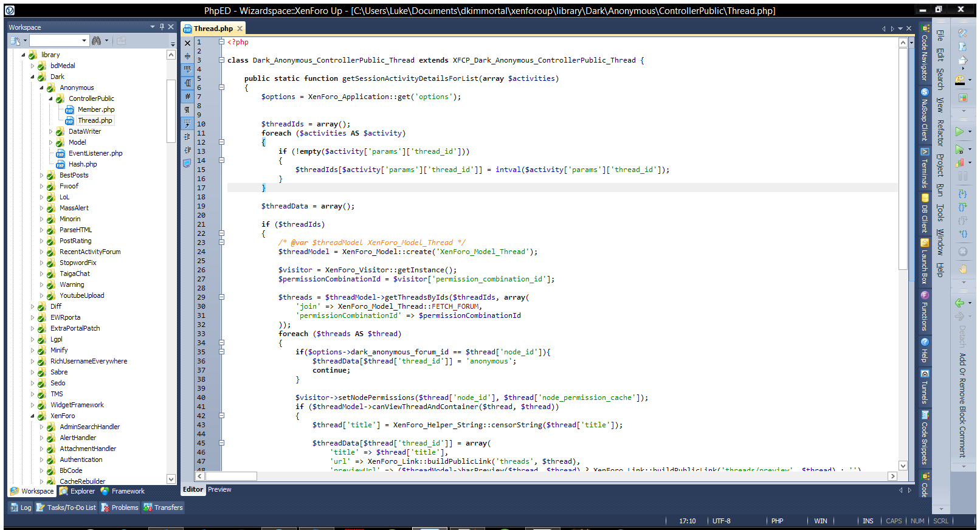Open the vertical Project menu

[x=940, y=165]
